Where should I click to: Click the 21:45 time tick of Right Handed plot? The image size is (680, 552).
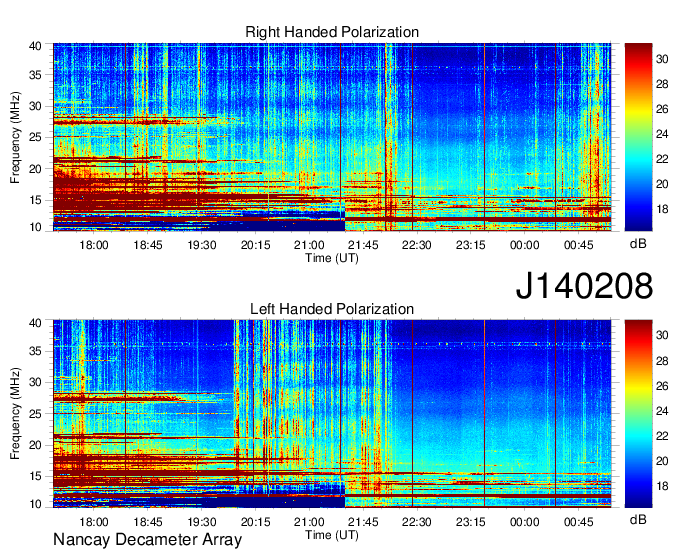(x=363, y=245)
